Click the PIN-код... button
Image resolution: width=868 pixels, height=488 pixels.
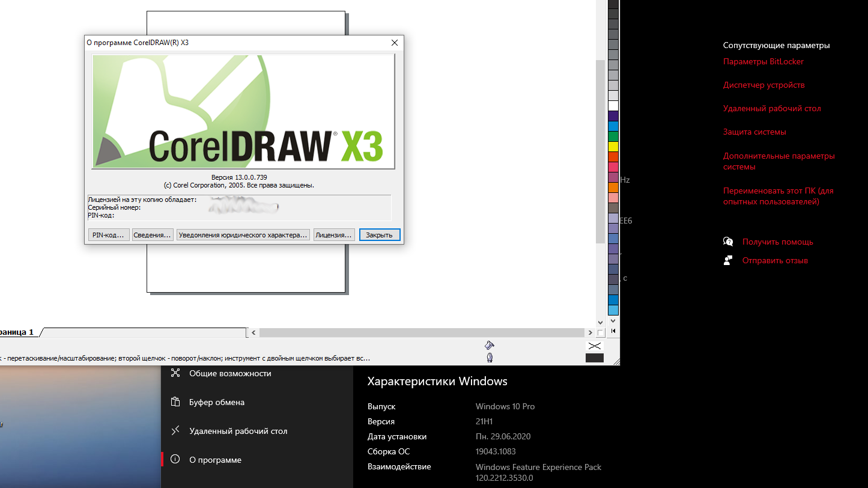[x=109, y=235]
